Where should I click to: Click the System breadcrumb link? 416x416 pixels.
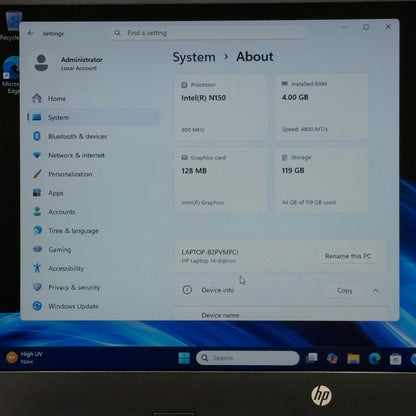point(194,57)
